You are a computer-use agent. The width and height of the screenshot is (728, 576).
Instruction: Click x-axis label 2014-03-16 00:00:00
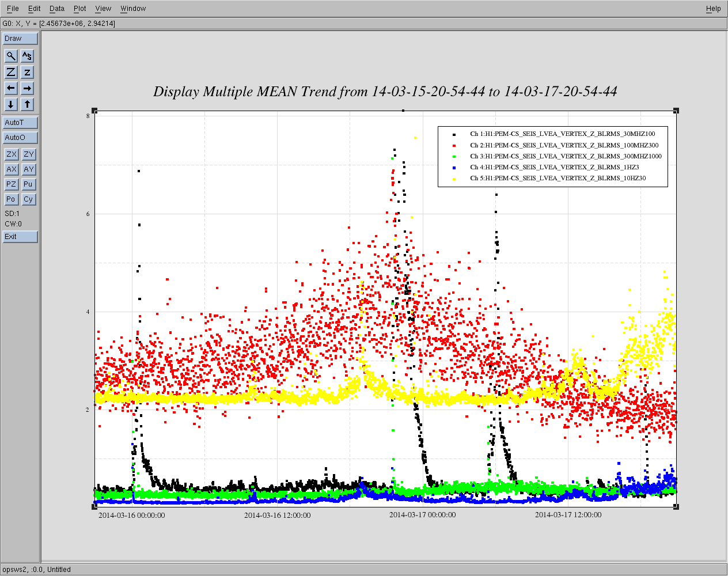point(131,516)
